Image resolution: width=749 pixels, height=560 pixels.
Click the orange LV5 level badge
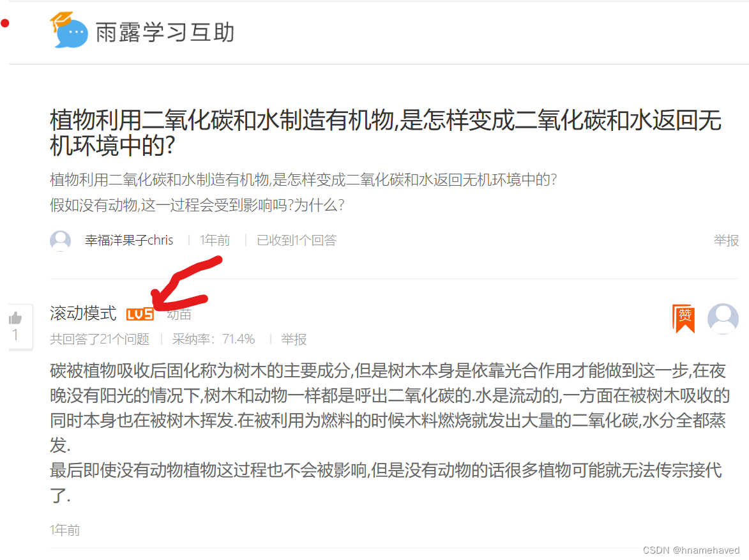pyautogui.click(x=140, y=314)
